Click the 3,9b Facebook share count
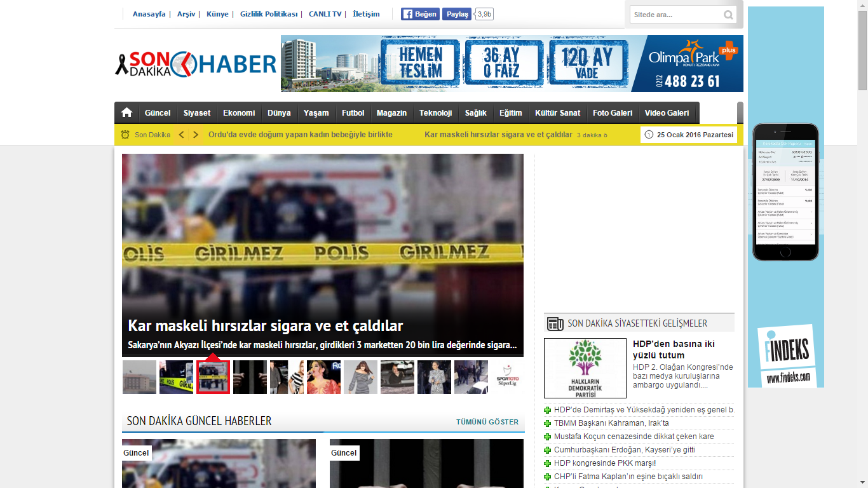 click(484, 14)
